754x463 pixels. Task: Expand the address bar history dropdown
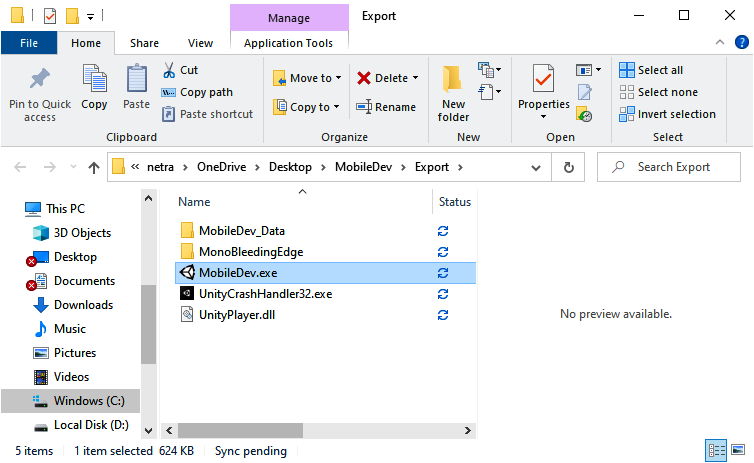(x=536, y=167)
